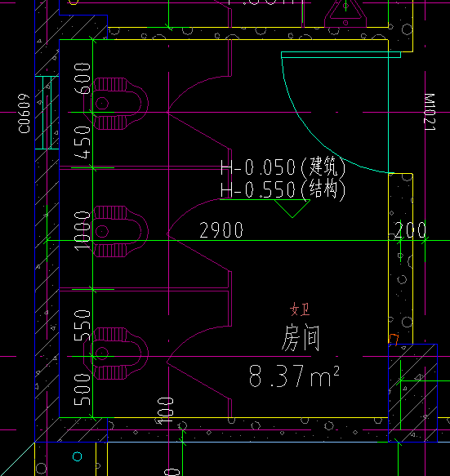Pick the cyan door leaf rectangle
The height and width of the screenshot is (476, 450).
coord(341,55)
